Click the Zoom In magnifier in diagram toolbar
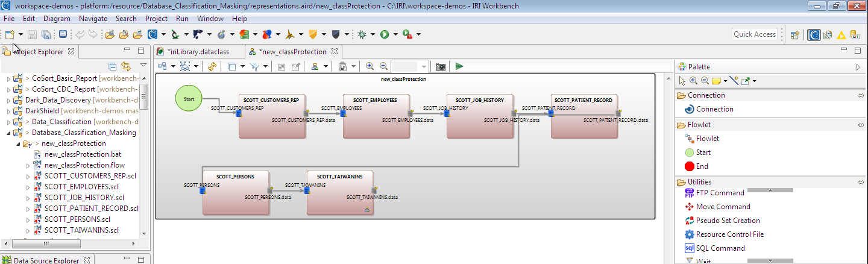868x264 pixels. click(x=370, y=66)
